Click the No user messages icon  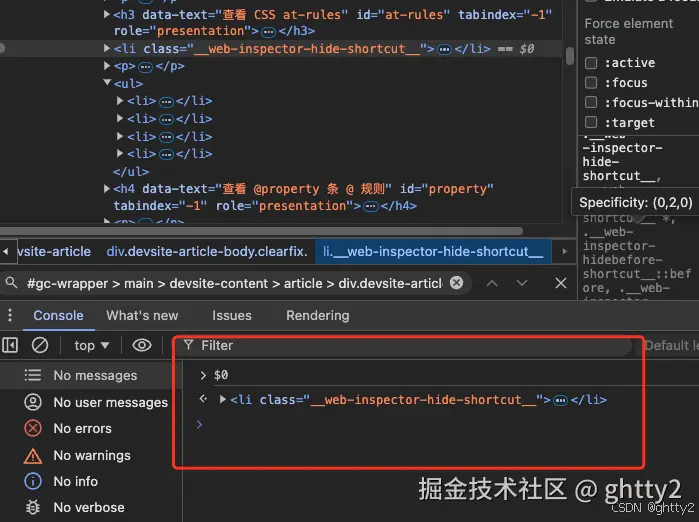(x=33, y=402)
